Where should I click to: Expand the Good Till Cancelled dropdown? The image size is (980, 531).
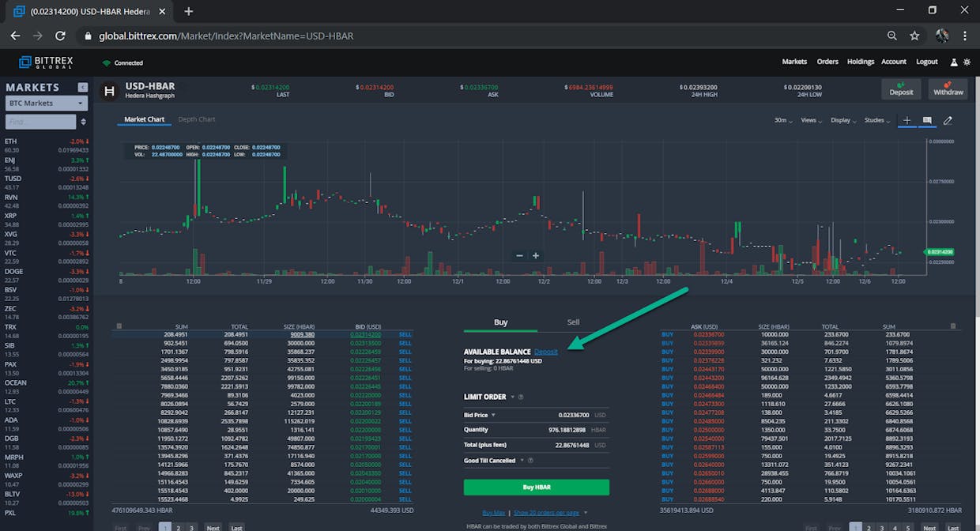tap(521, 460)
